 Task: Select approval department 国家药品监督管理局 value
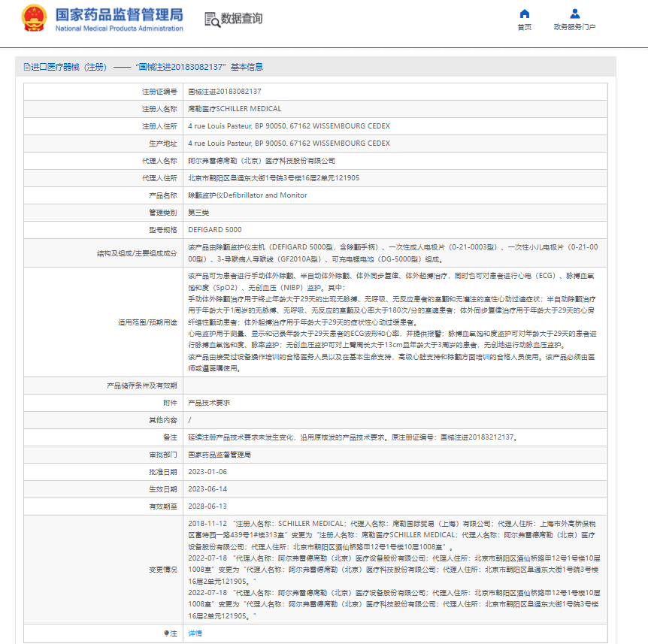click(x=220, y=455)
